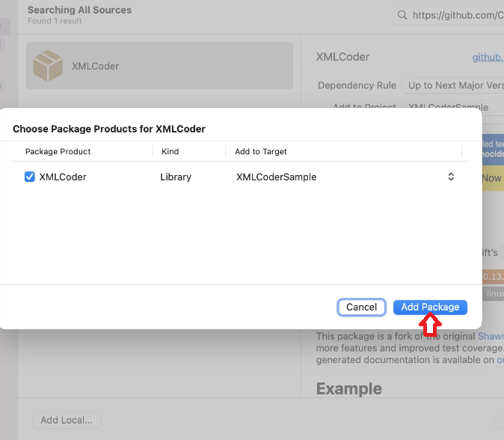Click the Library kind cell
This screenshot has height=440, width=504.
[x=176, y=177]
